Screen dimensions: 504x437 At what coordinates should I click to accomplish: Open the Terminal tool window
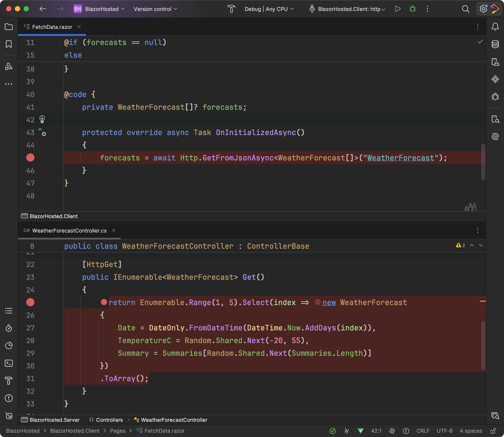click(x=9, y=363)
